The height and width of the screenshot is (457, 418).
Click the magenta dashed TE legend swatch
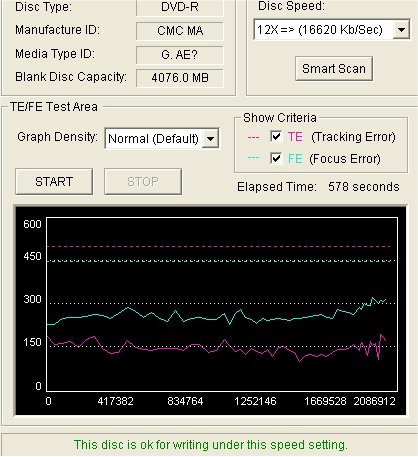[253, 137]
